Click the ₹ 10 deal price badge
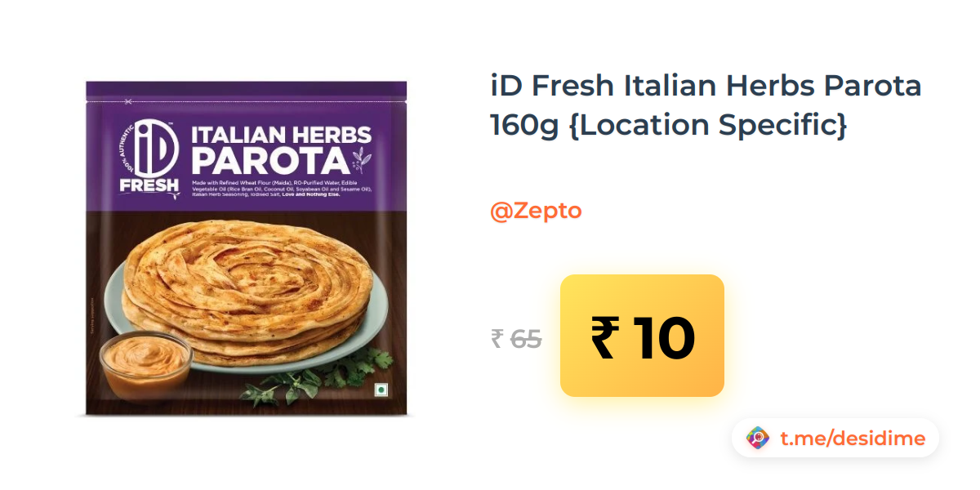Screen dimensions: 980x490 tap(642, 336)
